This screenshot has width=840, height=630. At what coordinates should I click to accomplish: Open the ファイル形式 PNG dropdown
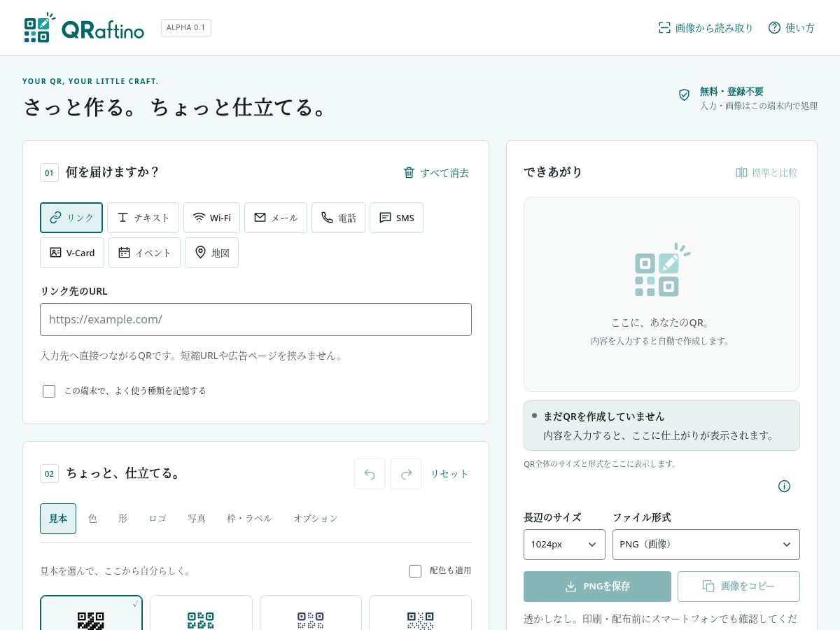click(x=706, y=545)
